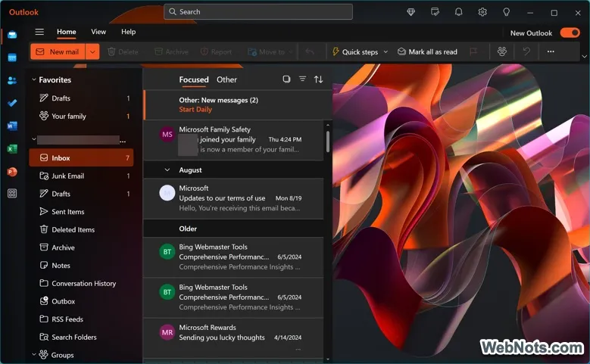Open the New mail dropdown arrow
This screenshot has height=364, width=590.
pyautogui.click(x=92, y=52)
